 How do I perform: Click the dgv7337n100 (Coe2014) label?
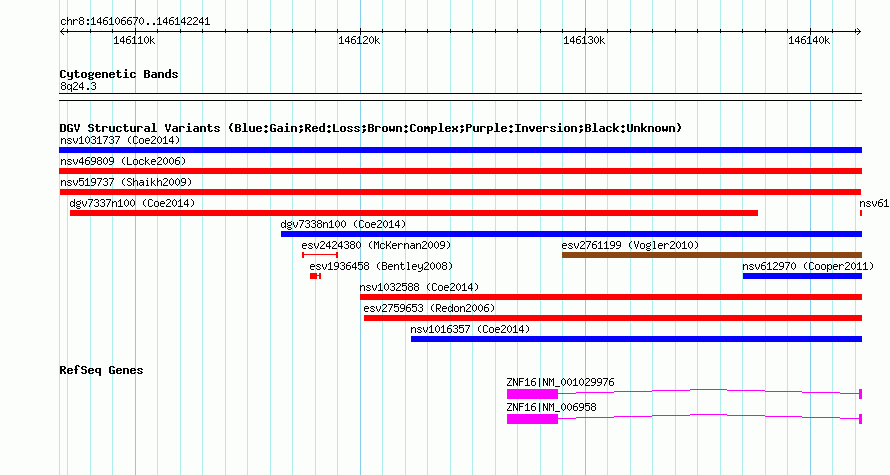[x=132, y=203]
